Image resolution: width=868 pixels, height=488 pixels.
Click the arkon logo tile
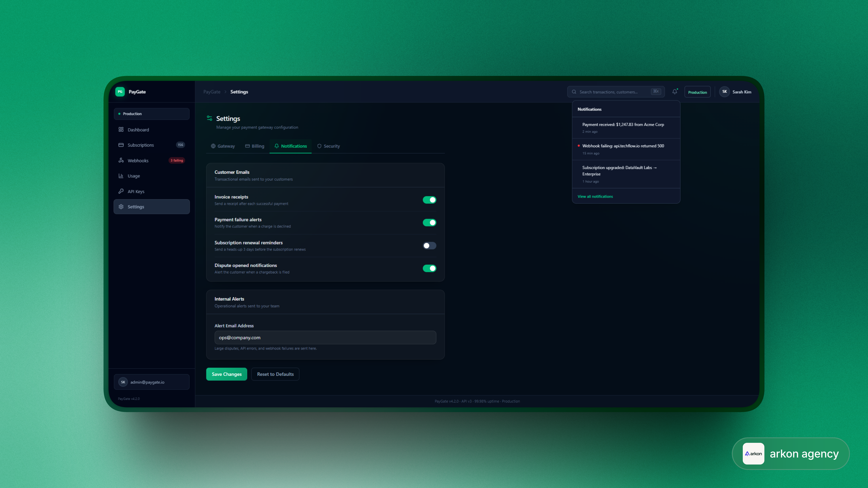[753, 454]
